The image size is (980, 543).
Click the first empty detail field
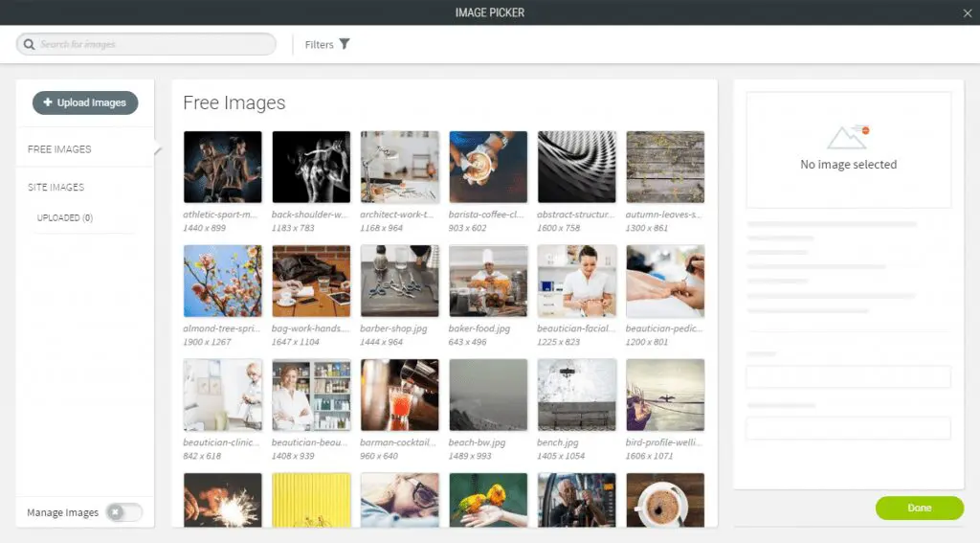pos(848,376)
